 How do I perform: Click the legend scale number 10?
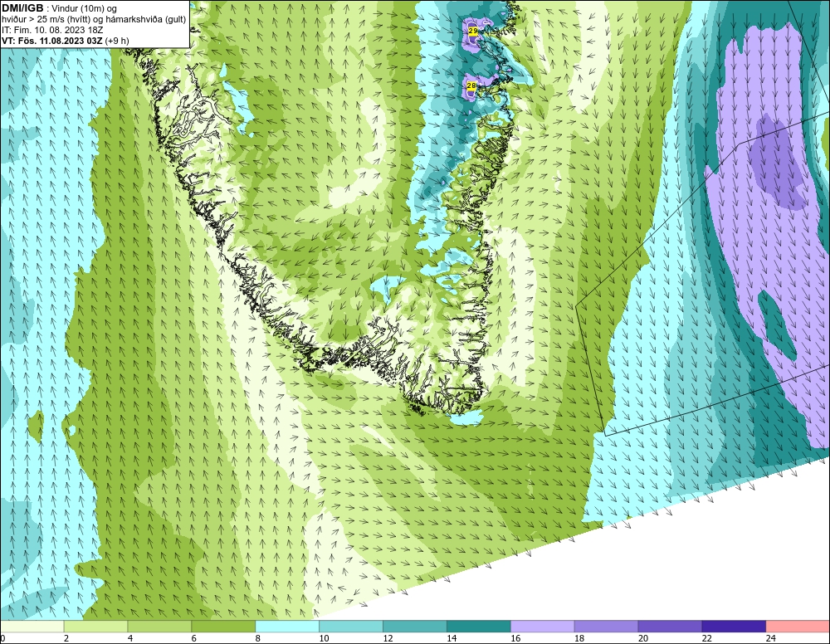(x=324, y=638)
